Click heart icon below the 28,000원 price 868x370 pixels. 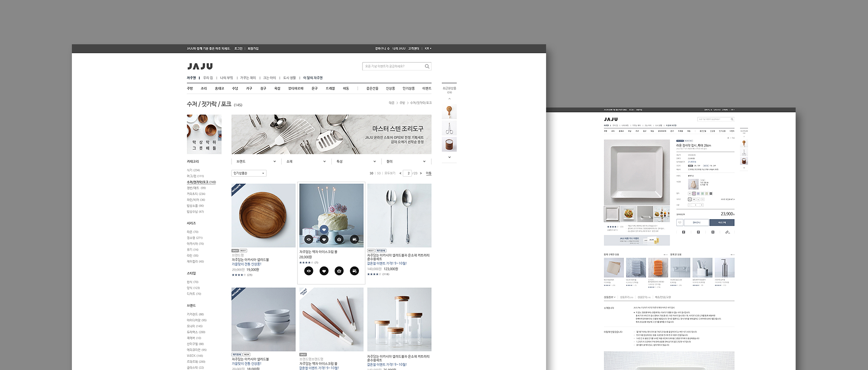324,271
